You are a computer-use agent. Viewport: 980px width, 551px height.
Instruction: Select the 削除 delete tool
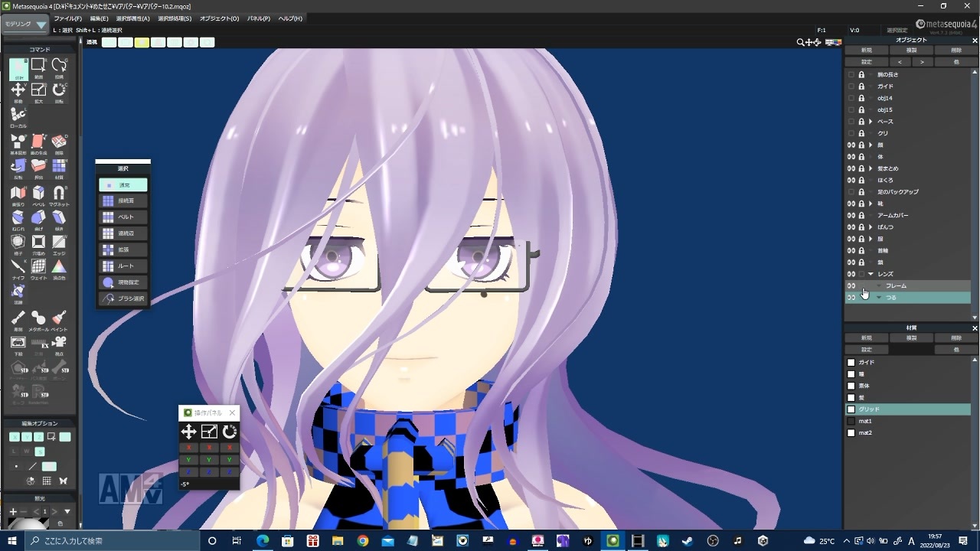(59, 143)
